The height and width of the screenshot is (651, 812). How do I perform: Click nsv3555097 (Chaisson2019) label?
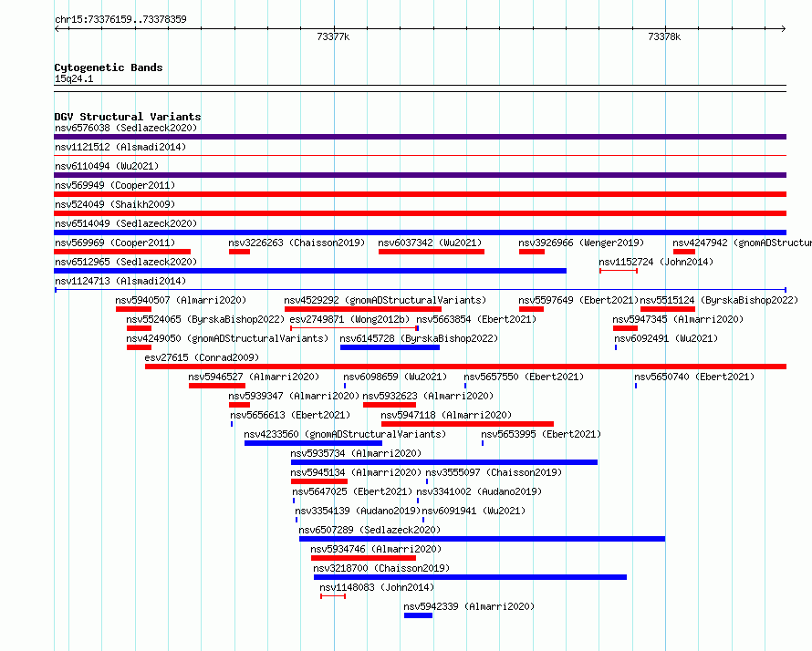[494, 472]
